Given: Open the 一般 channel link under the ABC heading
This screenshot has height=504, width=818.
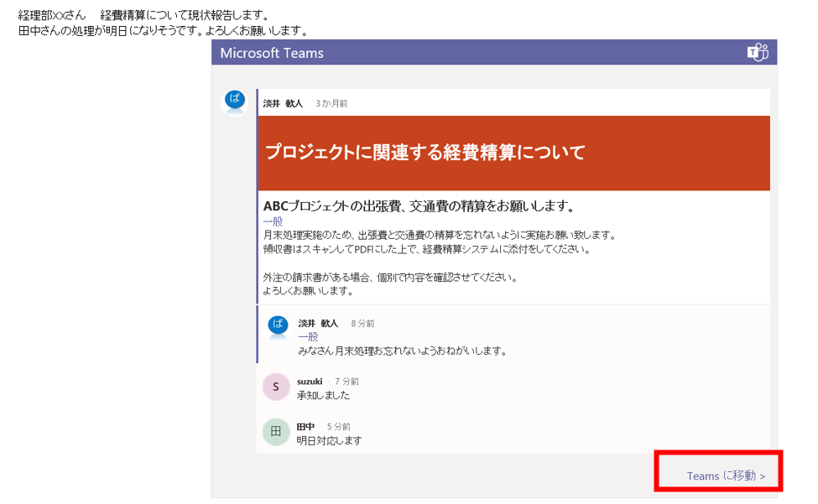Looking at the screenshot, I should point(273,221).
